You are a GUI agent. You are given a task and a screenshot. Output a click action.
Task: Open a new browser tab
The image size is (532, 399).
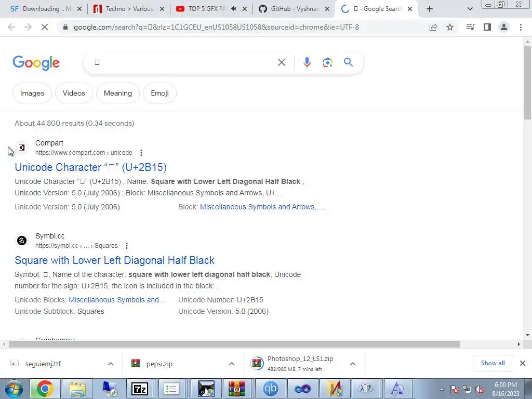[x=430, y=9]
